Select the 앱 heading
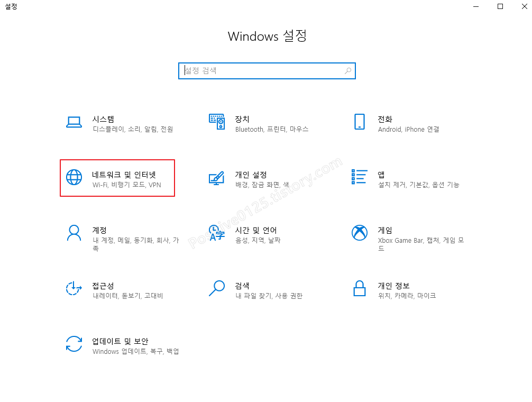This screenshot has height=402, width=532. (x=381, y=175)
